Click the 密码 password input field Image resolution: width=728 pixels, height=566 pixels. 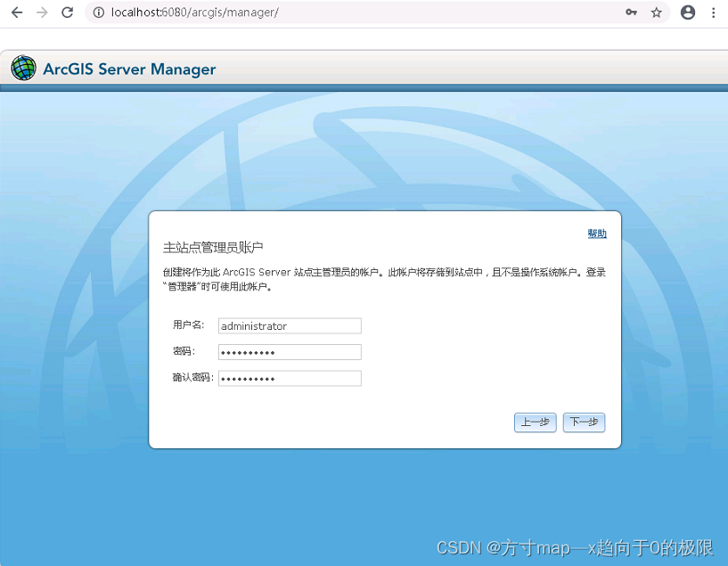(x=290, y=351)
